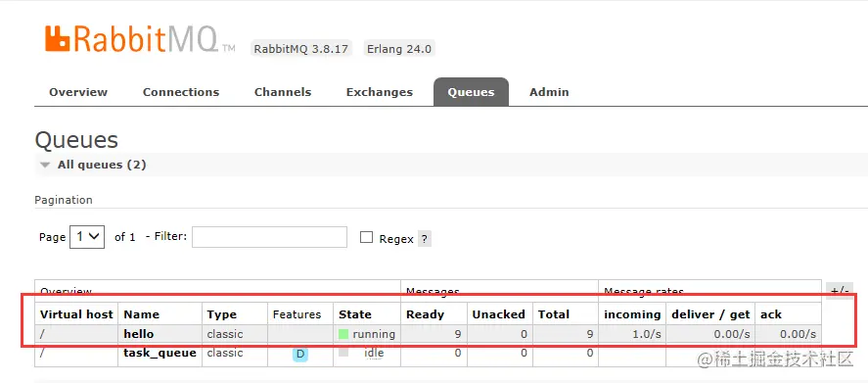Go to the Exchanges tab

pos(379,92)
